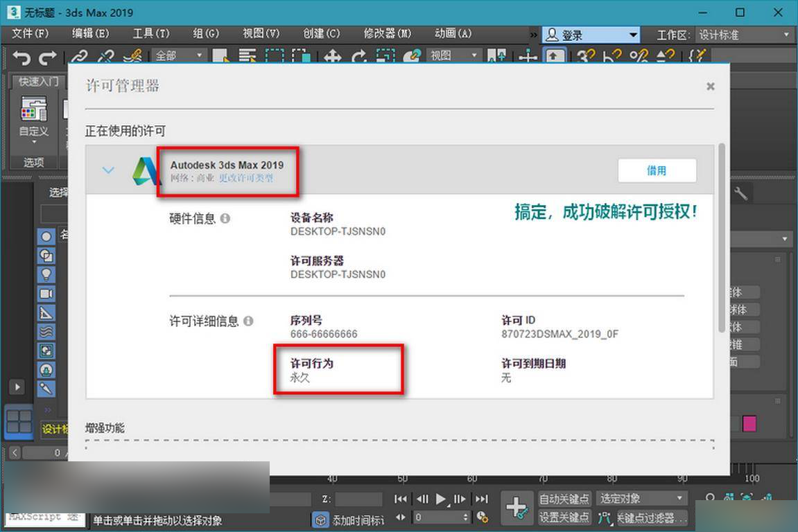
Task: Click the 更改许可类型 link
Action: click(x=246, y=178)
